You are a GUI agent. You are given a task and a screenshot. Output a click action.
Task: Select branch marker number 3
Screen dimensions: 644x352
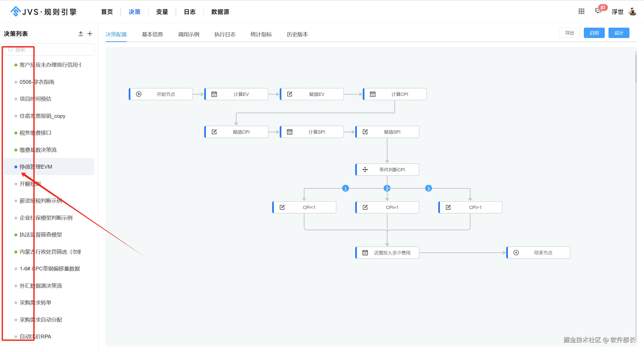tap(428, 188)
